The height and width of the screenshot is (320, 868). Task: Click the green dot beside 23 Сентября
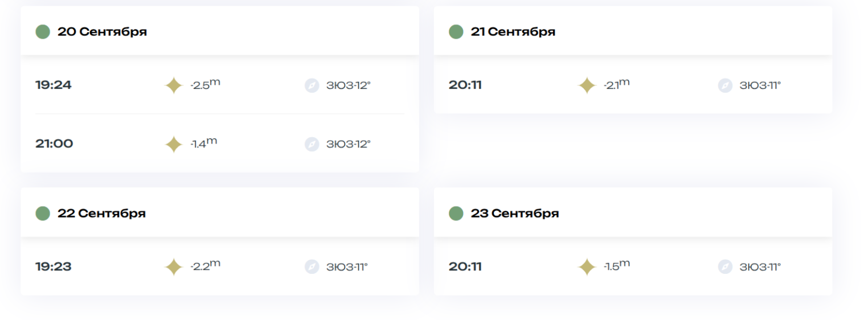456,214
